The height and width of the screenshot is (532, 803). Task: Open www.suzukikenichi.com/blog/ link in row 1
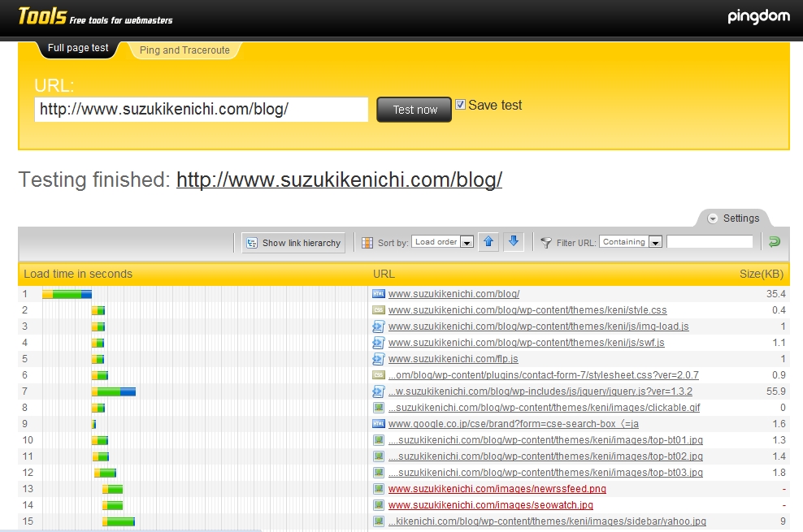point(454,294)
